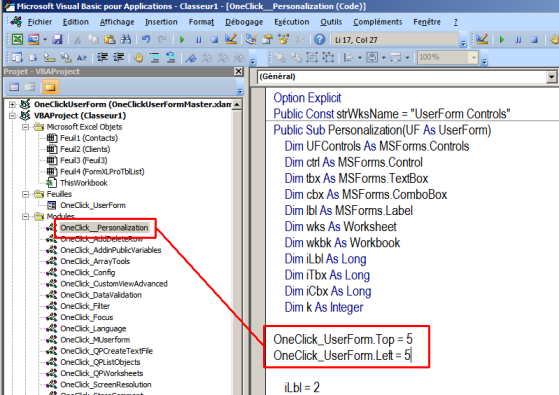Close the Projet - VBAProject panel

tap(239, 71)
